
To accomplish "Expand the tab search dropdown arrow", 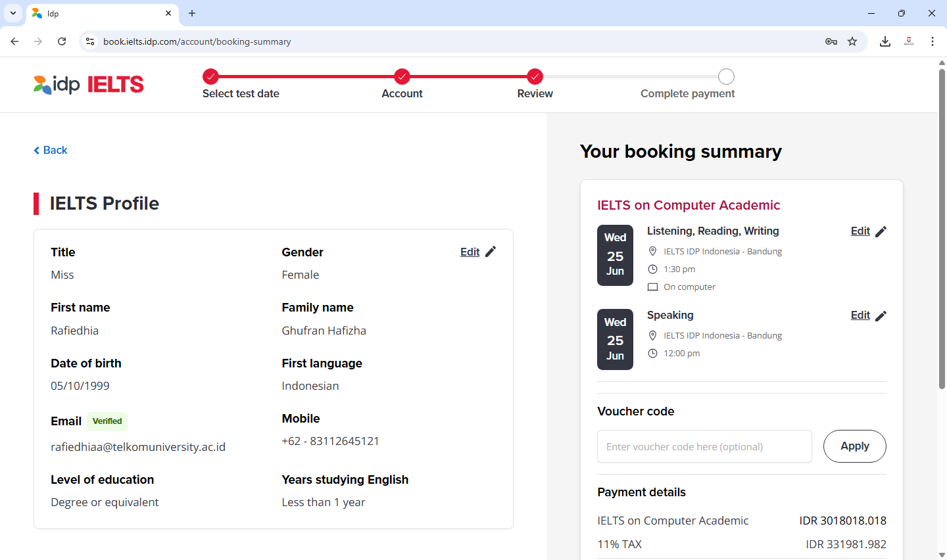I will 13,13.
